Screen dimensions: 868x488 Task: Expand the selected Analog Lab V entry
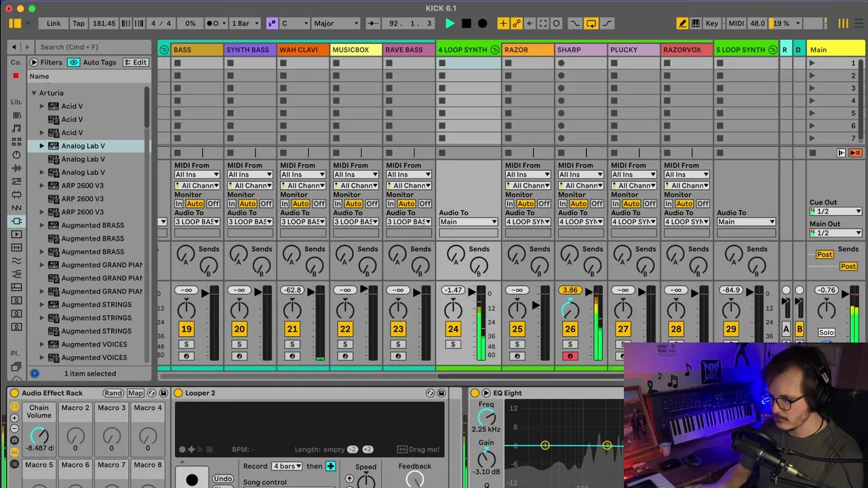pos(41,146)
